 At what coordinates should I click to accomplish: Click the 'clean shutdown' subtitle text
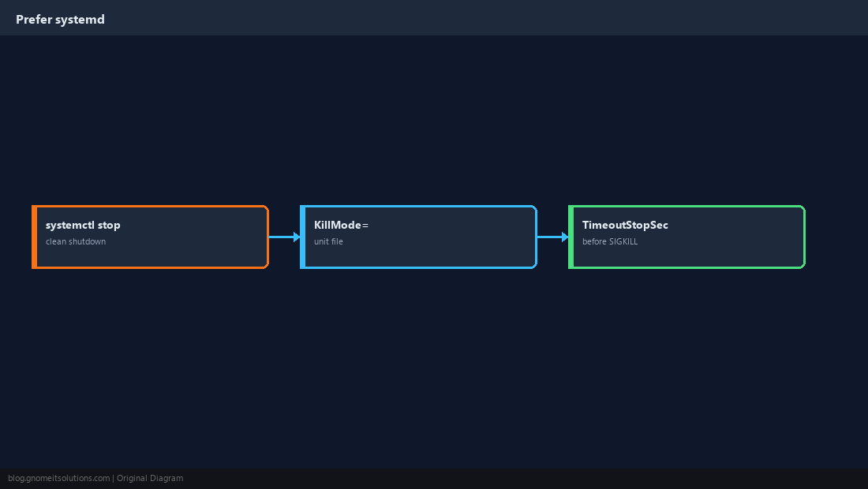(x=76, y=241)
